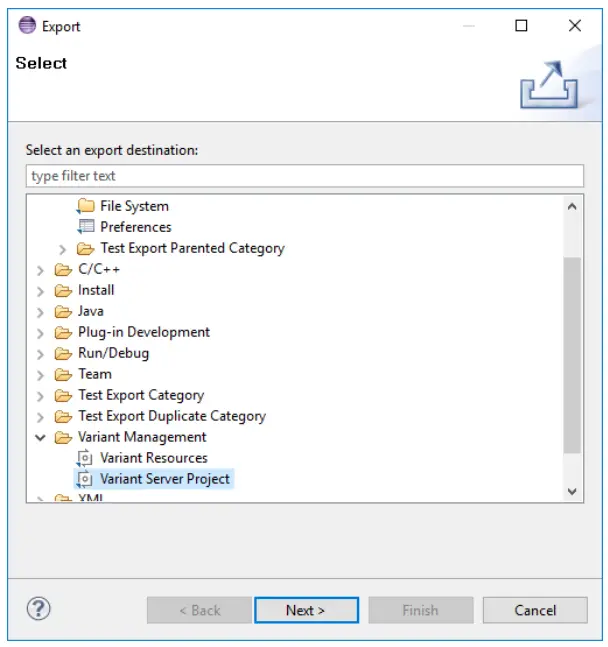This screenshot has width=608, height=647.
Task: Select Test Export Duplicate Category
Action: pos(172,416)
